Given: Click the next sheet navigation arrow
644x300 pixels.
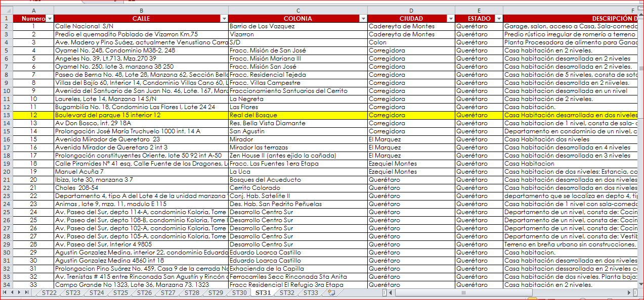Looking at the screenshot, I should tap(20, 292).
